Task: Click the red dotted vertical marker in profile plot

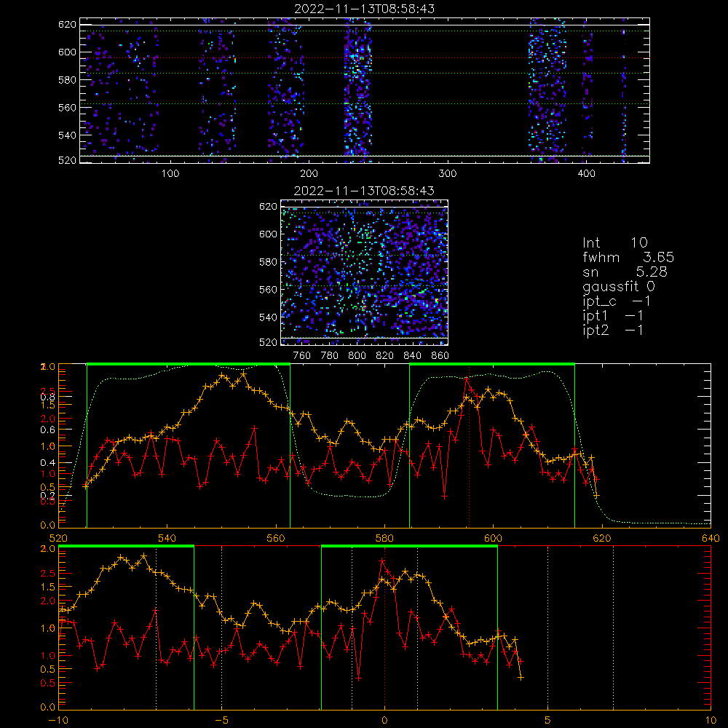Action: click(469, 446)
